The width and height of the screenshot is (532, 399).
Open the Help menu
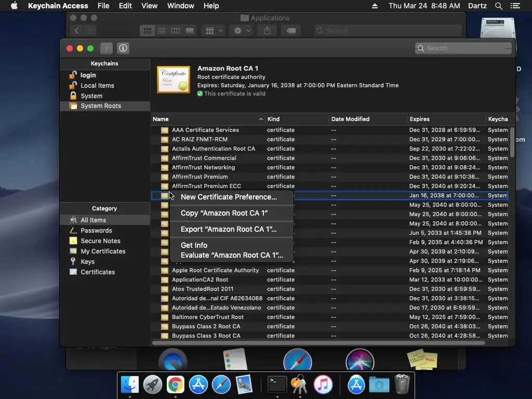pyautogui.click(x=211, y=6)
